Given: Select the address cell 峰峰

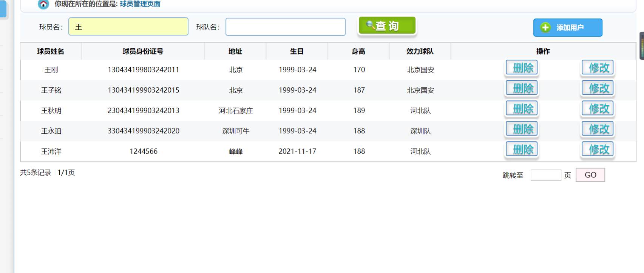Looking at the screenshot, I should 236,151.
